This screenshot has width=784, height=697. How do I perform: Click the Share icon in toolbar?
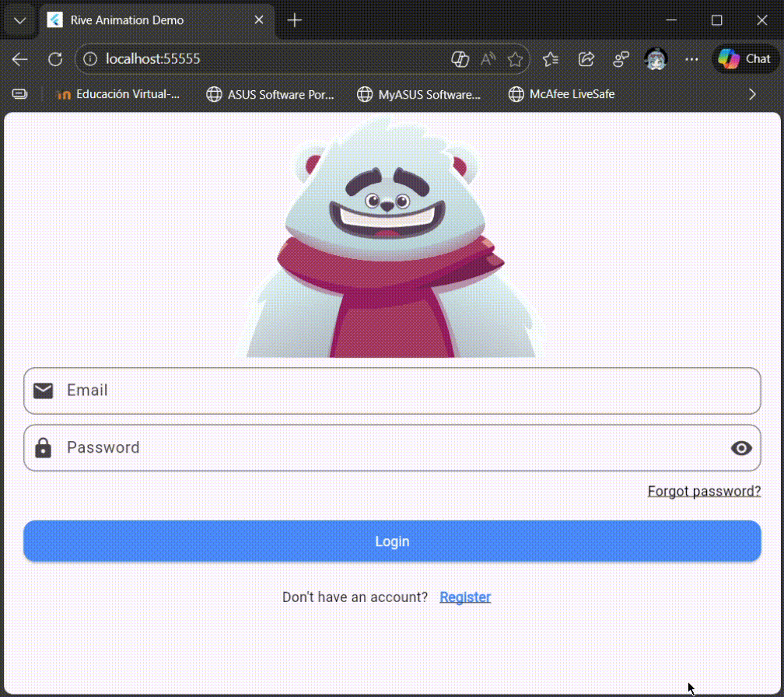coord(586,59)
